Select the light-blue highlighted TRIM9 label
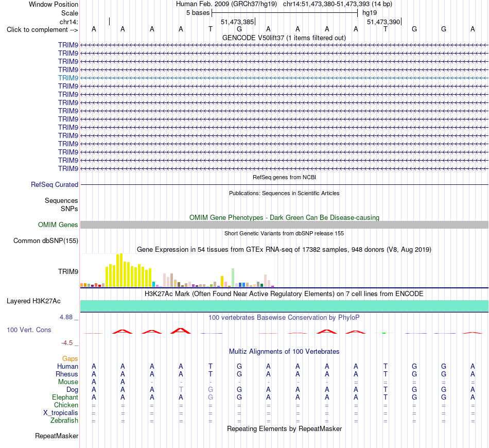Image resolution: width=489 pixels, height=448 pixels. point(68,78)
